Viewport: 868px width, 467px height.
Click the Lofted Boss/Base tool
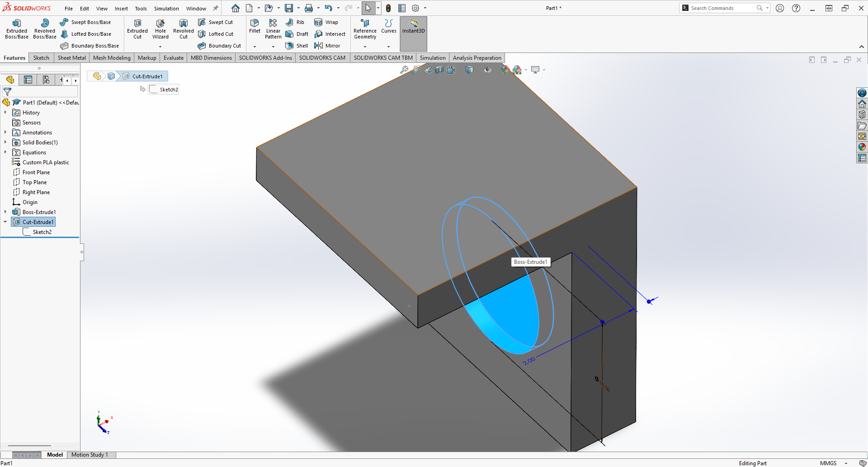pos(86,34)
